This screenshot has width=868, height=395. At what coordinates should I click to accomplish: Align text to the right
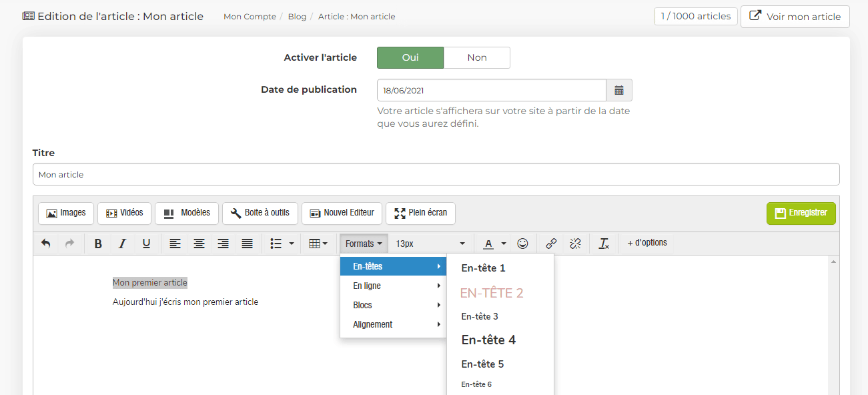pyautogui.click(x=223, y=244)
